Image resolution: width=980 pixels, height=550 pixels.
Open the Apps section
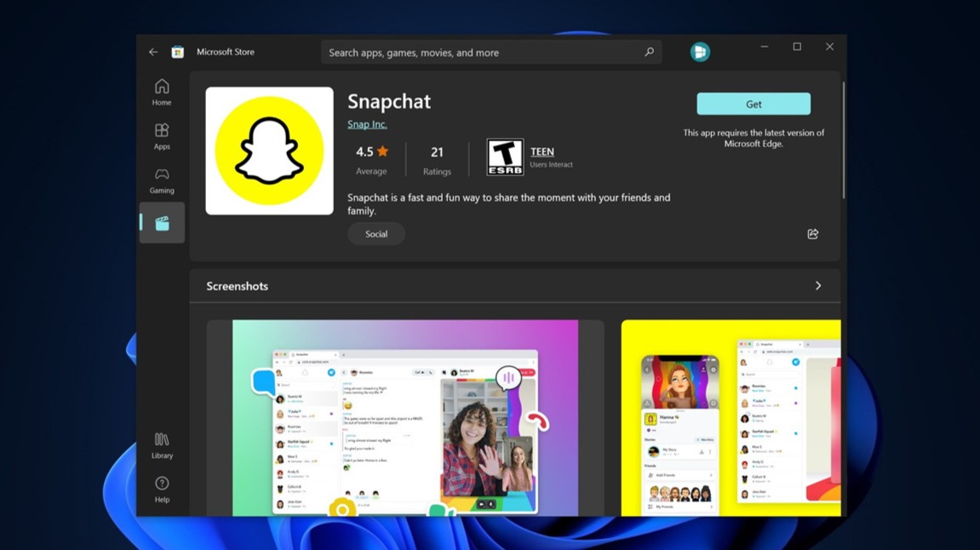tap(161, 136)
